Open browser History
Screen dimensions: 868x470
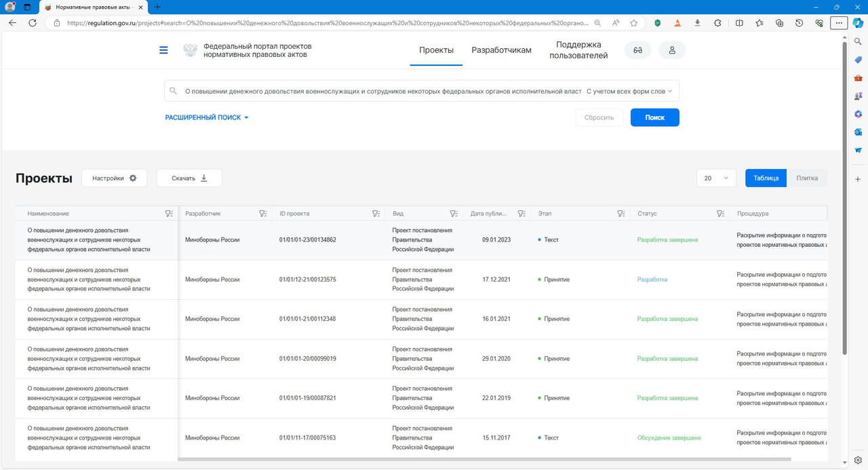800,22
